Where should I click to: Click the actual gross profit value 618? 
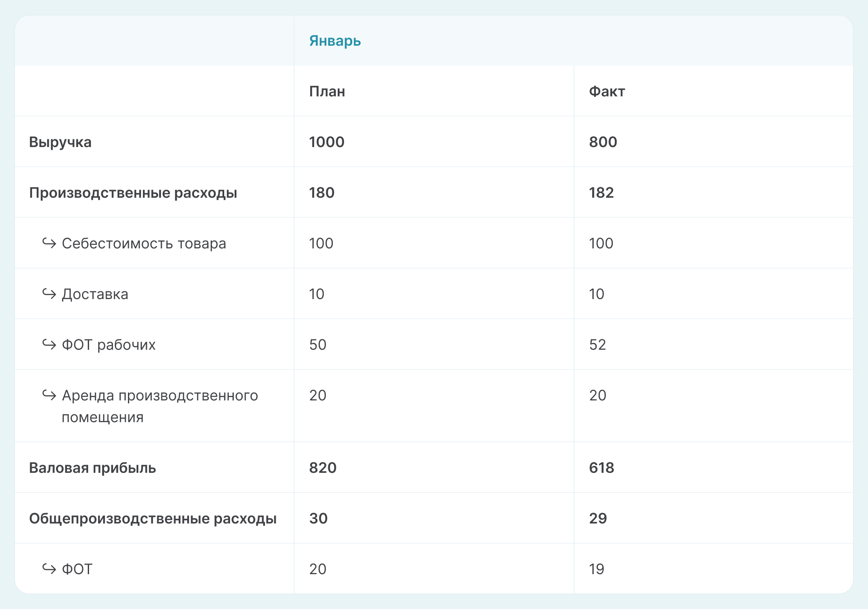601,468
